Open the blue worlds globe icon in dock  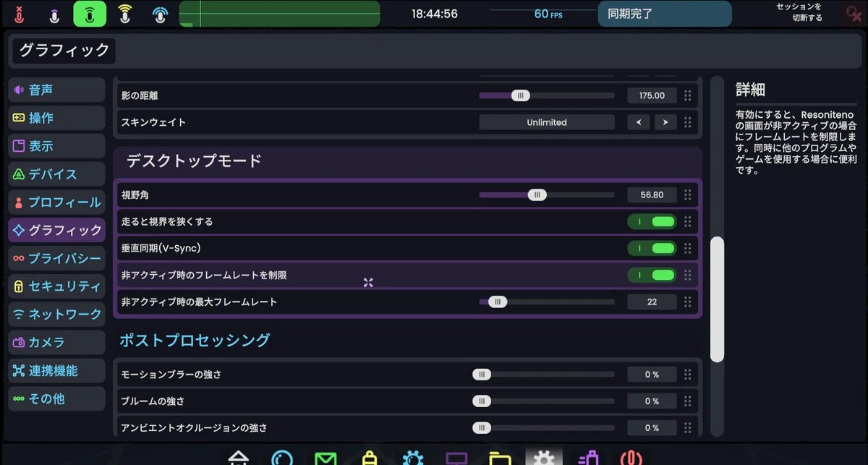coord(282,458)
